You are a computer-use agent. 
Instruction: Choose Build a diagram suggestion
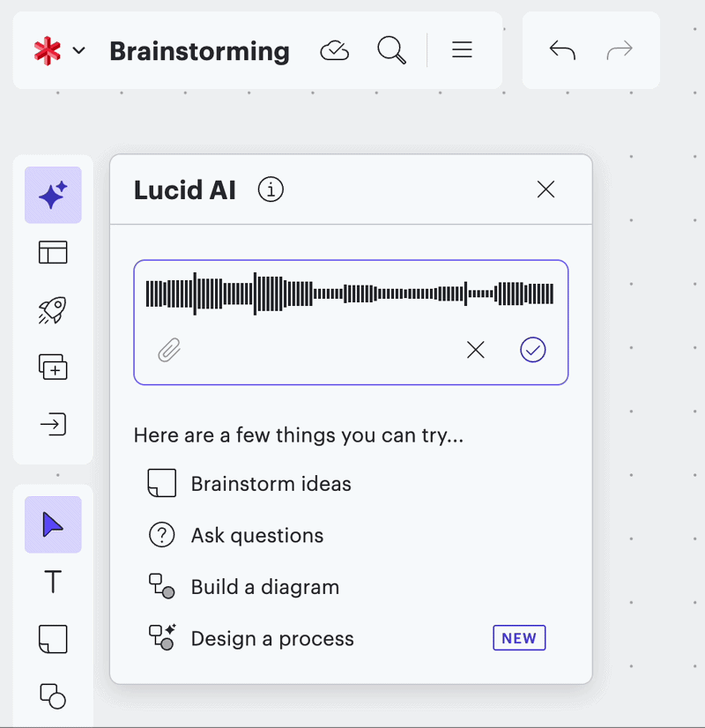tap(351, 586)
